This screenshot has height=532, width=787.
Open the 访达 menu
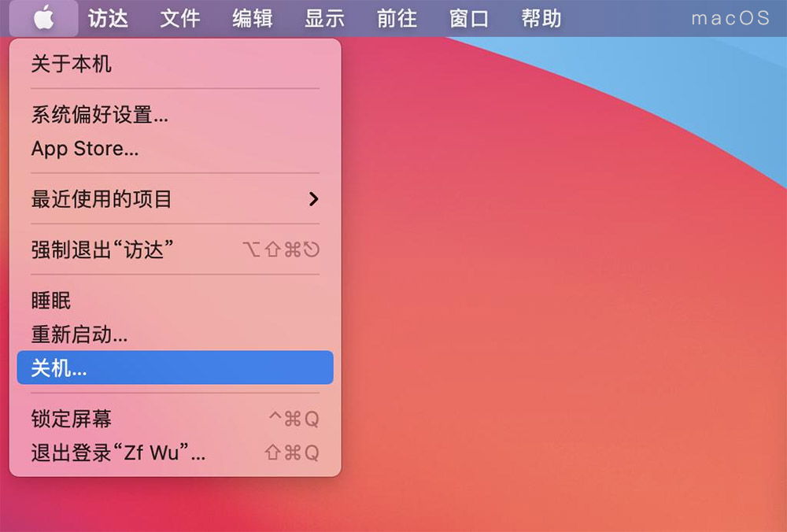108,19
